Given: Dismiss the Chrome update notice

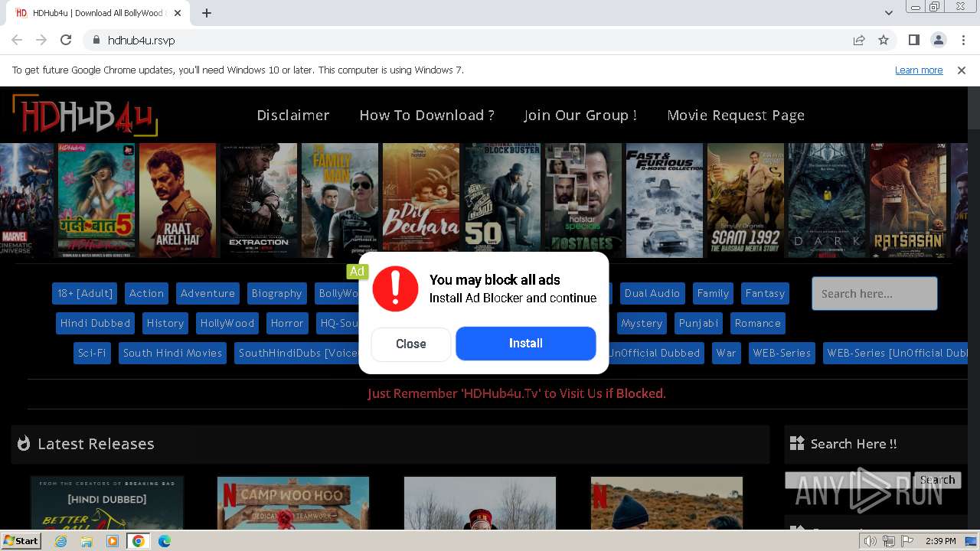Looking at the screenshot, I should point(962,70).
